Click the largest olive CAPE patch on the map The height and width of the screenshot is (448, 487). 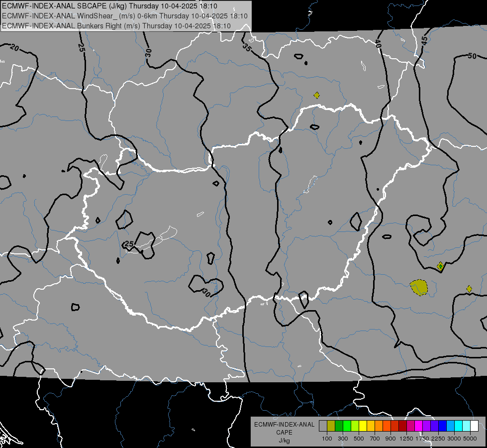(x=419, y=287)
